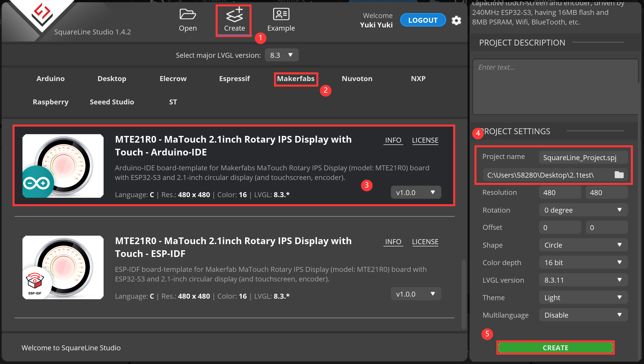Open INFO link for ESP-IDF template
This screenshot has width=644, height=364.
click(393, 242)
